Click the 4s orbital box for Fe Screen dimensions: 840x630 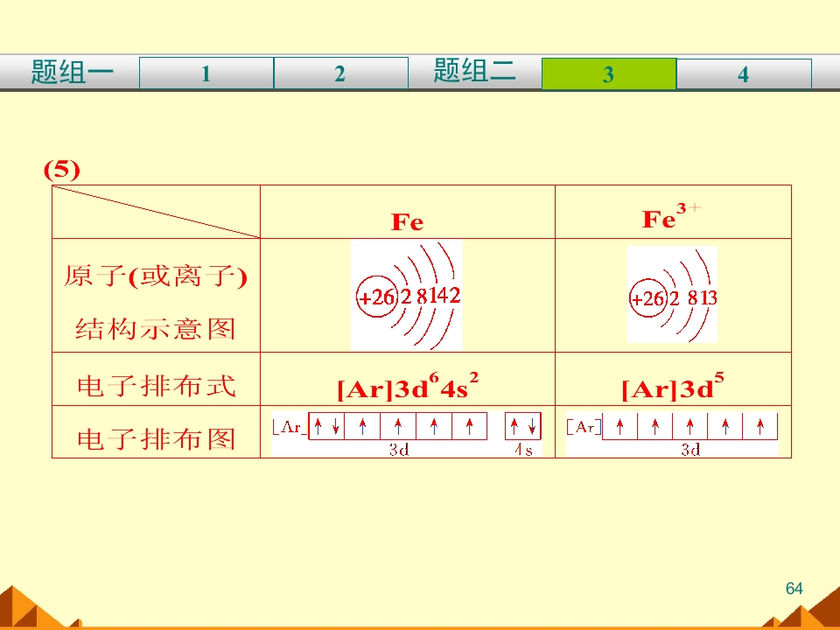click(x=523, y=426)
